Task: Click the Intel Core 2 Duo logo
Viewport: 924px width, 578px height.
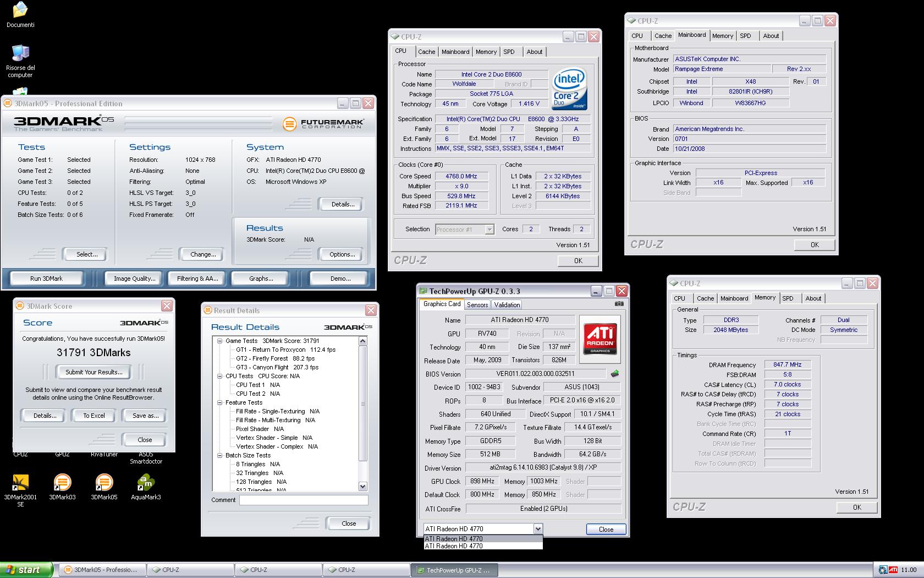Action: coord(569,88)
